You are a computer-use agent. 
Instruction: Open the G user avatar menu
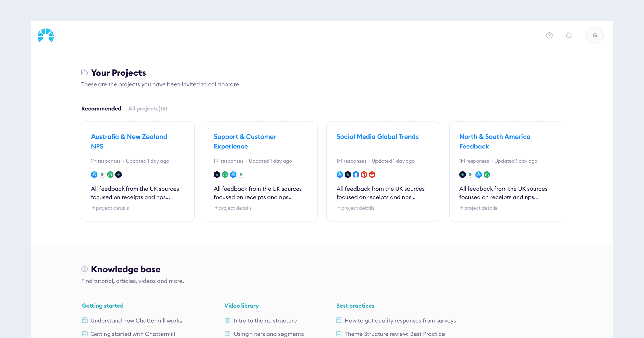click(595, 35)
